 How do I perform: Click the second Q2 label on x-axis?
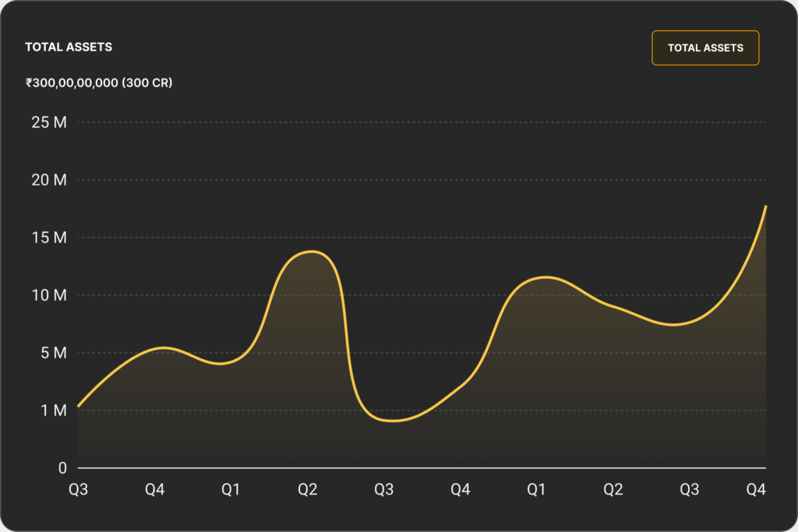[x=613, y=490]
